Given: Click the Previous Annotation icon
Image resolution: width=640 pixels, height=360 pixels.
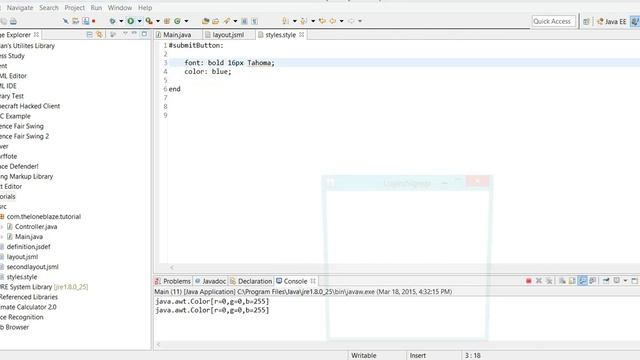Looking at the screenshot, I should [x=303, y=21].
